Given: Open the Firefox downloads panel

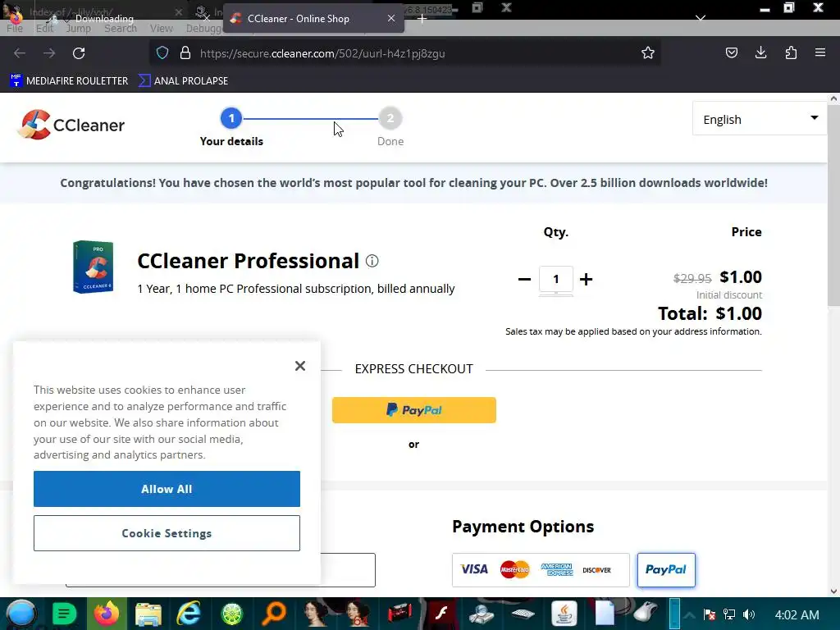Looking at the screenshot, I should [x=760, y=52].
